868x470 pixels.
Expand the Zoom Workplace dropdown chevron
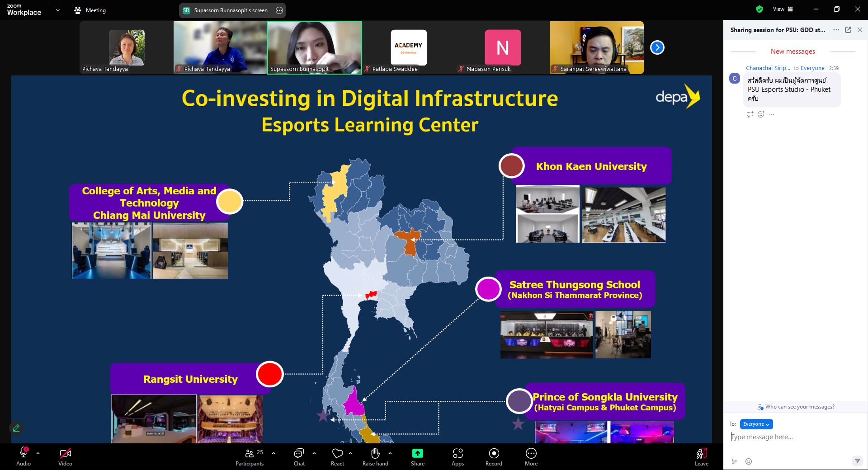point(57,10)
